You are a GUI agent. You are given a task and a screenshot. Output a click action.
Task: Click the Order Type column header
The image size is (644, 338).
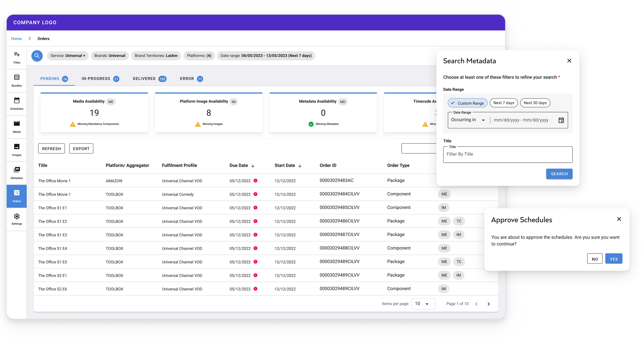398,165
